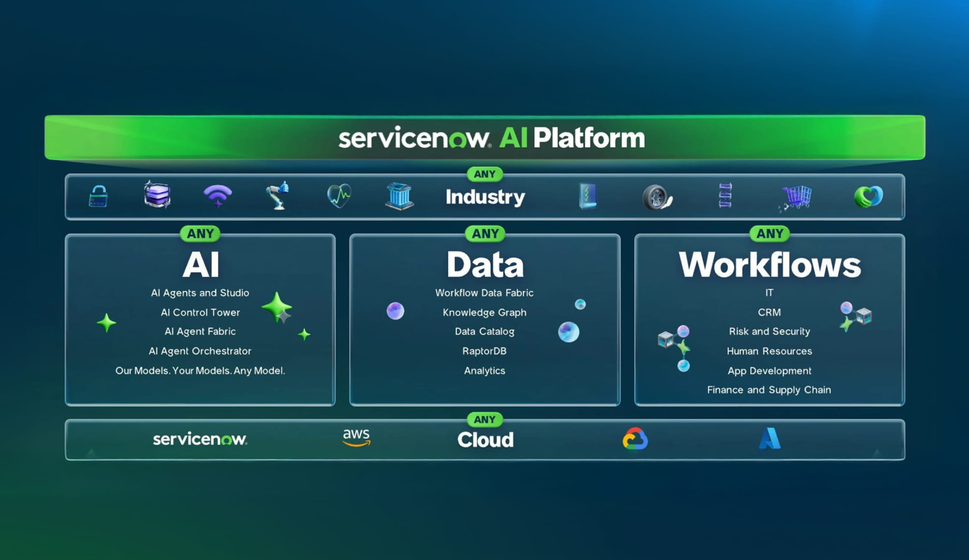Click the green hand heart icon

pos(868,197)
